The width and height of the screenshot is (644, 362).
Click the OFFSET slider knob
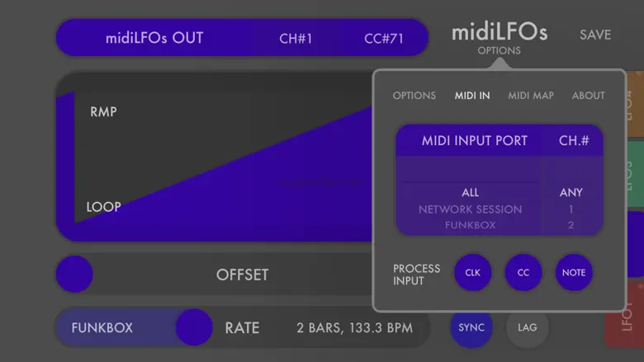click(x=74, y=275)
